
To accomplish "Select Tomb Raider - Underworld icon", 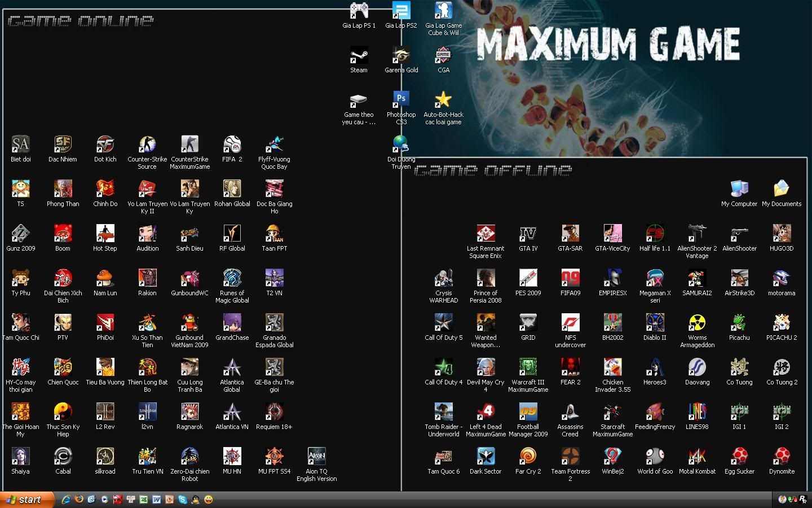I will pyautogui.click(x=443, y=412).
